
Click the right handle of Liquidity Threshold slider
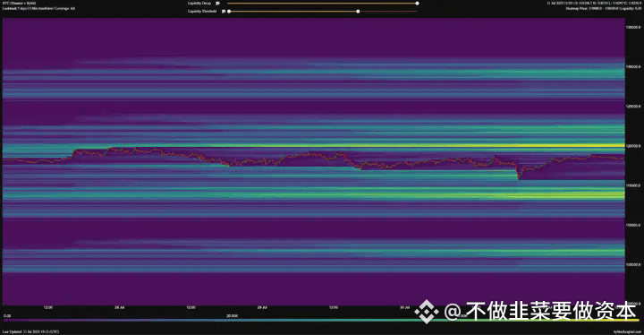point(358,12)
